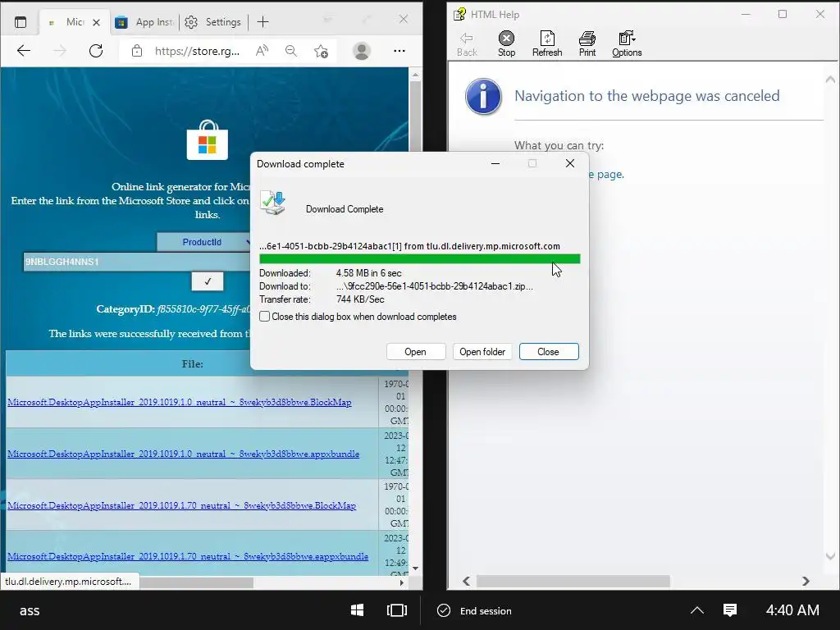Click Refresh in HTML Help toolbar
This screenshot has height=630, width=840.
click(547, 43)
